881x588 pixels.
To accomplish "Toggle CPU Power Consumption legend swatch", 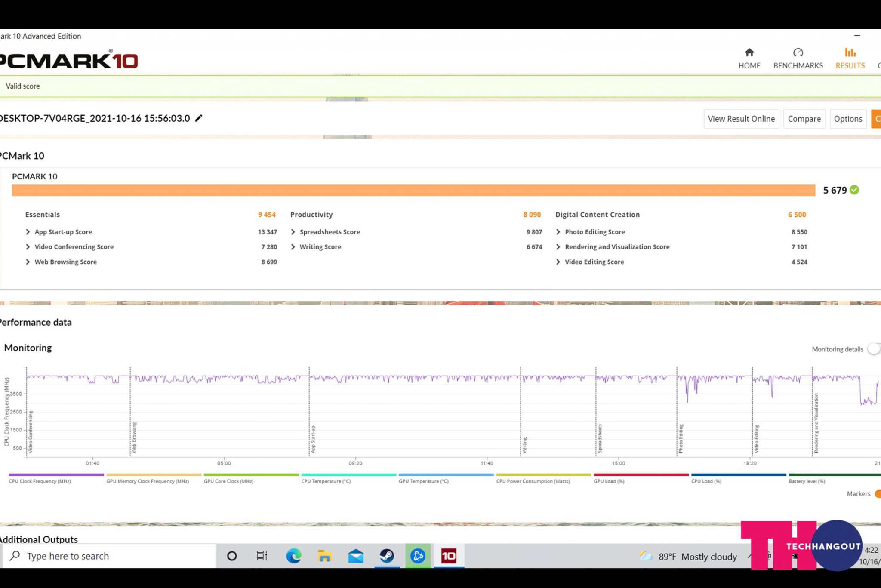I will click(x=544, y=475).
